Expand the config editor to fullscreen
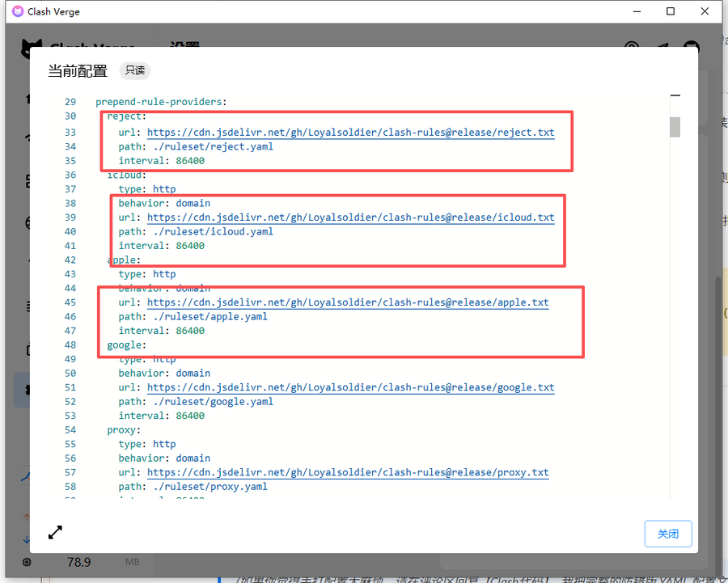Screen dimensions: 728x583 pyautogui.click(x=55, y=532)
